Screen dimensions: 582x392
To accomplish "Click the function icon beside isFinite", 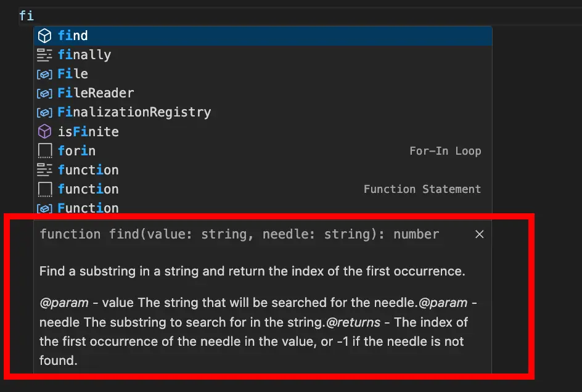I will (44, 131).
